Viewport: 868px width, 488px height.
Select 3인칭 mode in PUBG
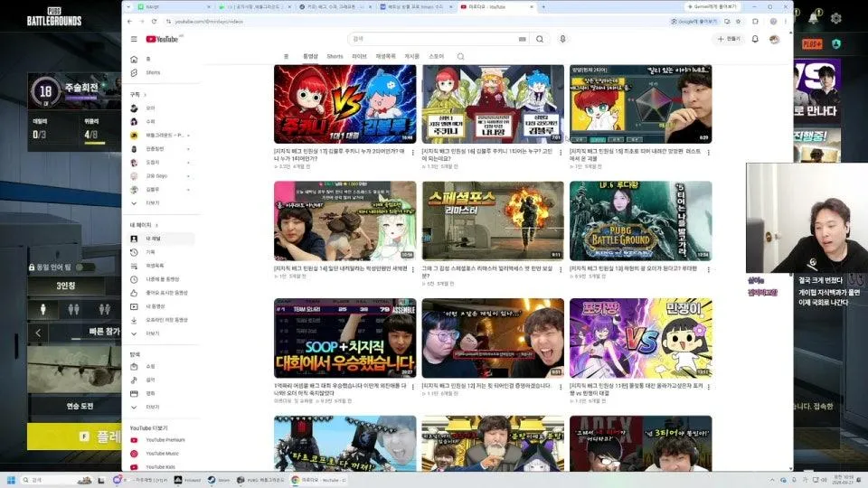65,286
